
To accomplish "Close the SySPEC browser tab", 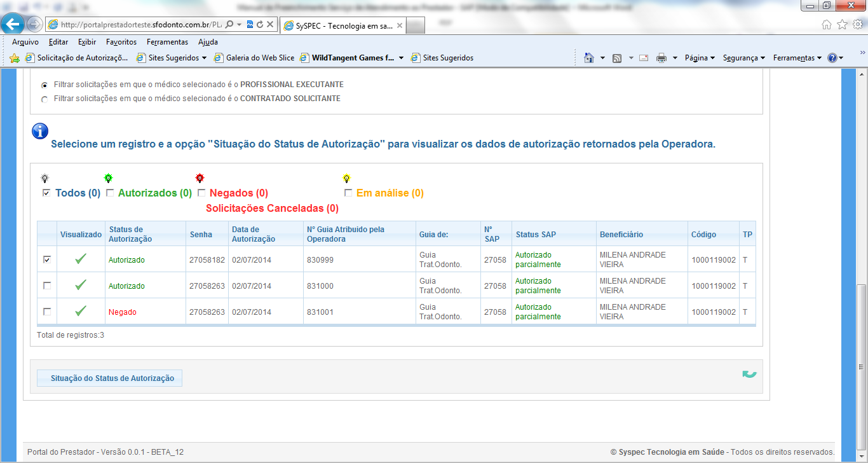I will pyautogui.click(x=399, y=26).
